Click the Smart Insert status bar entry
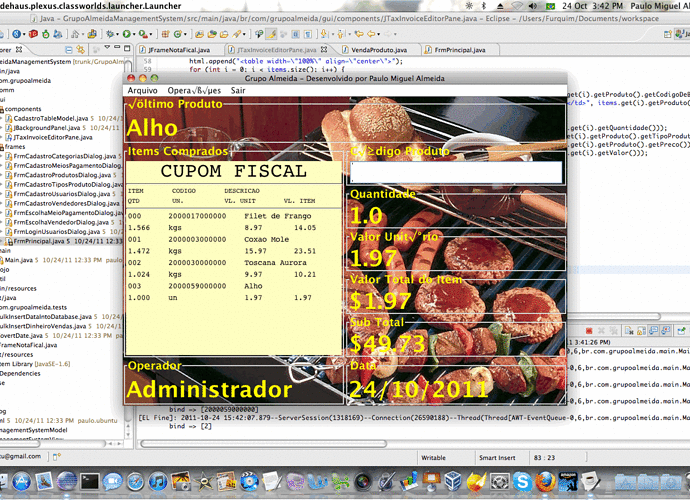This screenshot has height=500, width=690. (x=497, y=458)
